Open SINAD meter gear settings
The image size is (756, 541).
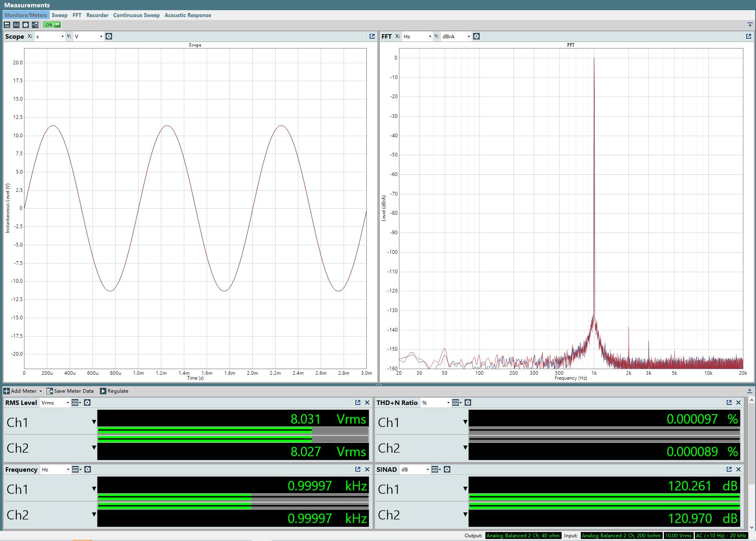pyautogui.click(x=447, y=469)
